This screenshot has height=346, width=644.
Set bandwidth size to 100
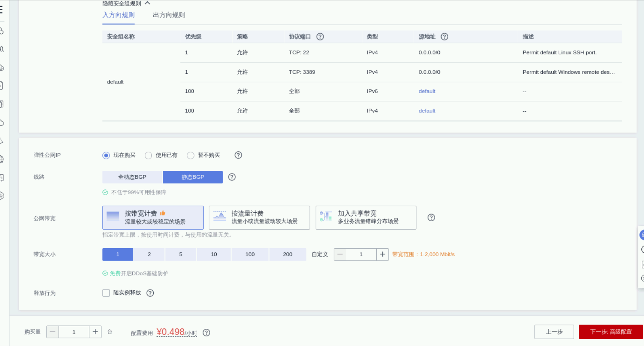pos(250,254)
